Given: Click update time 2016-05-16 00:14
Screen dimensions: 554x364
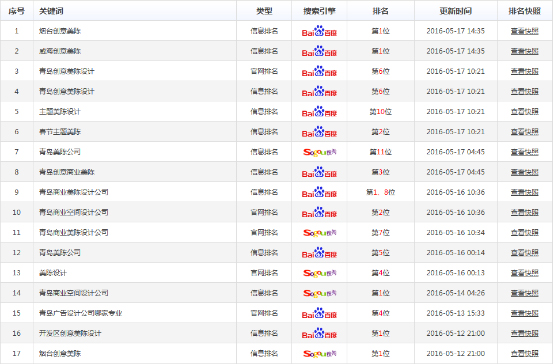Looking at the screenshot, I should 455,253.
